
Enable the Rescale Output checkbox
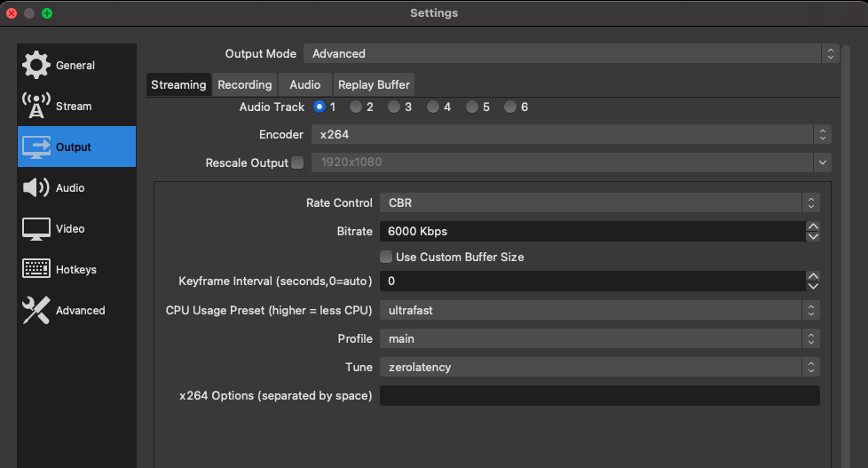[x=297, y=163]
